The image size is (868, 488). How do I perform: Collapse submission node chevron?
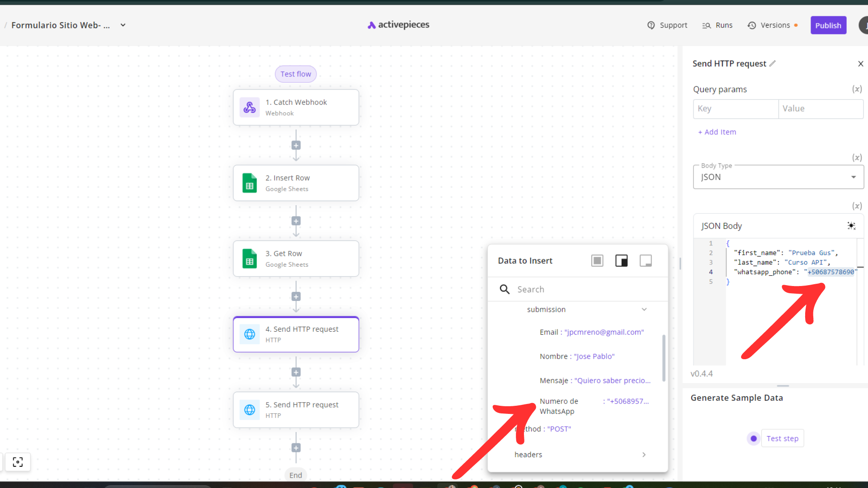[644, 310]
